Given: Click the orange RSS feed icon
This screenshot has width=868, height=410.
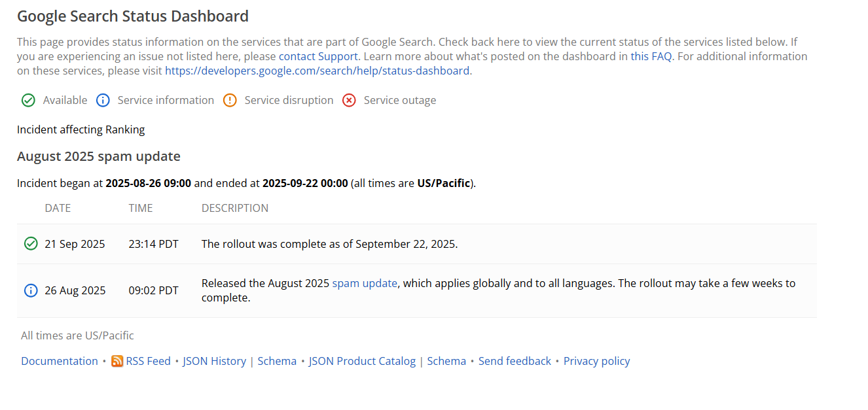Looking at the screenshot, I should (117, 361).
